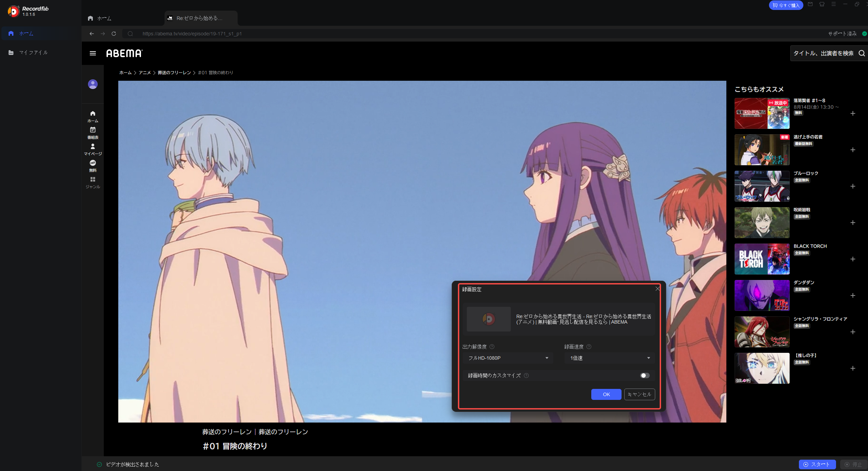Open the 呪術廻戦 thumbnail
Screen dimensions: 868x471
(x=762, y=223)
